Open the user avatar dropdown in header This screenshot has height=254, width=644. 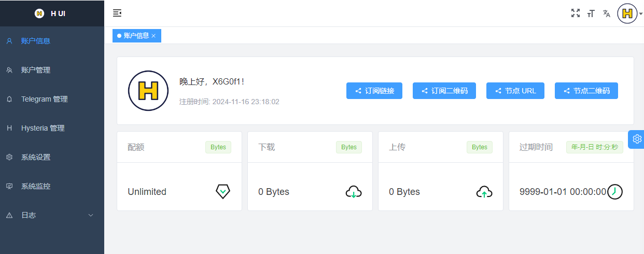coord(628,13)
